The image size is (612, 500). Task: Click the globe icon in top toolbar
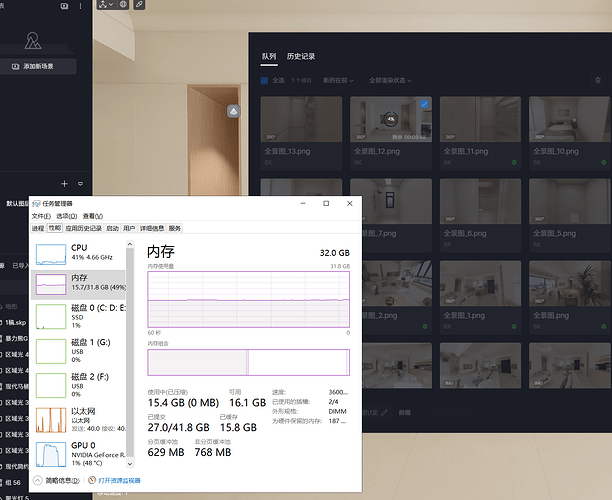tap(123, 5)
